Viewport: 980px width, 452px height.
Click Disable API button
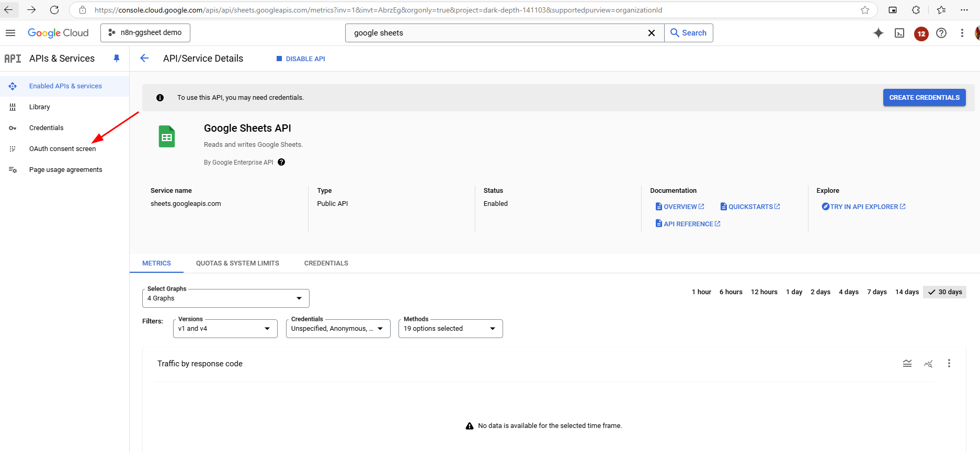pyautogui.click(x=301, y=59)
